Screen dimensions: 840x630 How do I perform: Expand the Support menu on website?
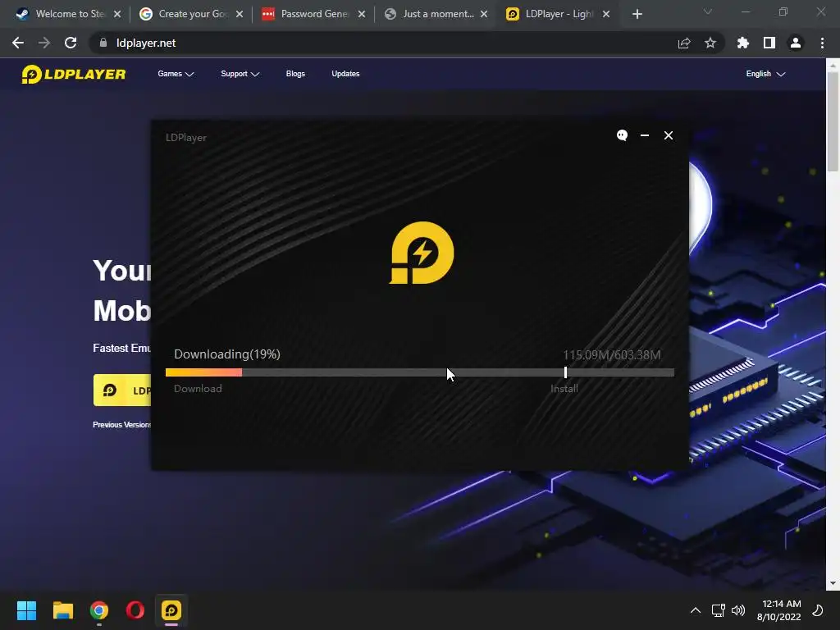click(240, 74)
